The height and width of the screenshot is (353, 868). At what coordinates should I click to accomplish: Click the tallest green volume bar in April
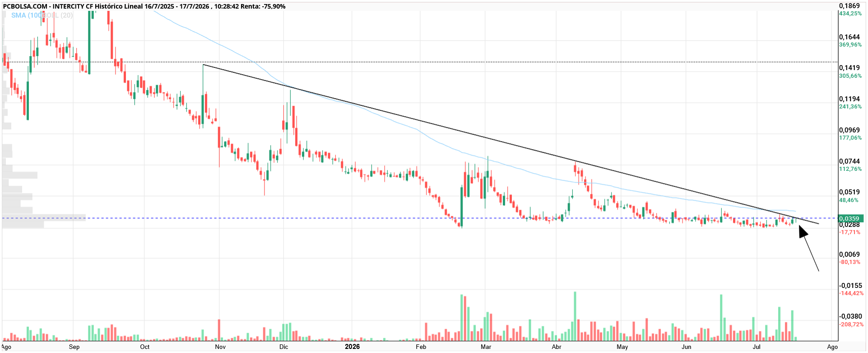(x=575, y=316)
